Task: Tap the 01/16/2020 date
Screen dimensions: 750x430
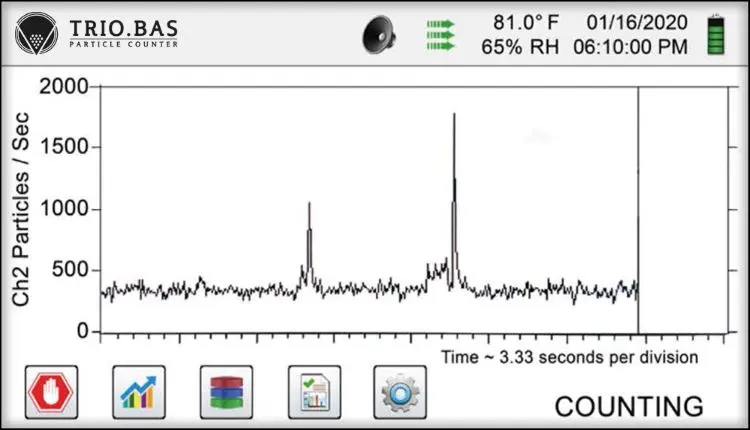Action: click(x=637, y=22)
